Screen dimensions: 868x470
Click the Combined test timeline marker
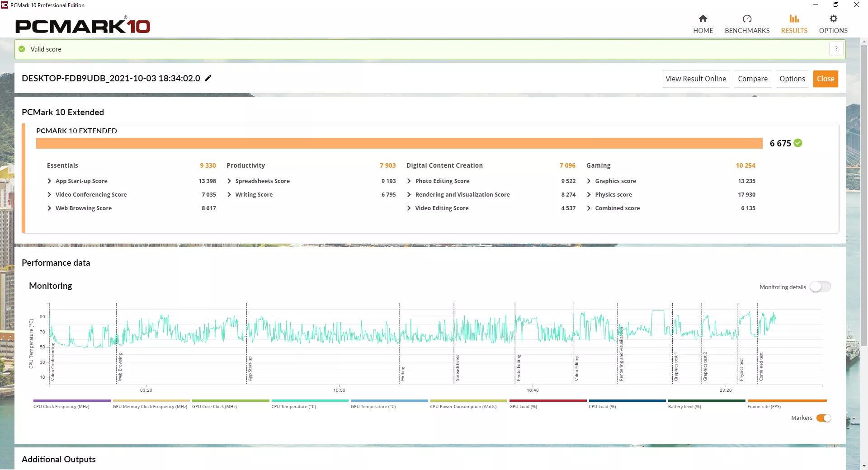click(x=761, y=367)
